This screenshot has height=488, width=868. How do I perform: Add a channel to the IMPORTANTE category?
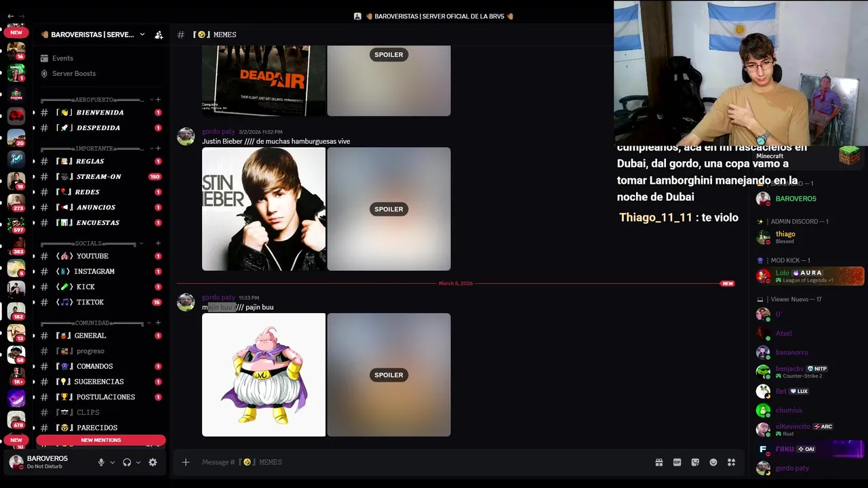click(158, 148)
